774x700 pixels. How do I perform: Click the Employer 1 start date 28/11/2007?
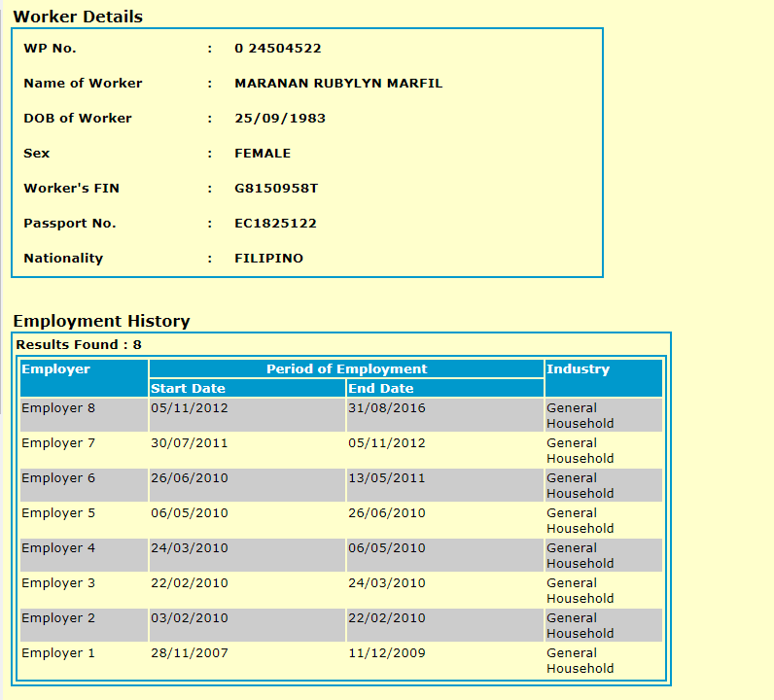(x=190, y=653)
